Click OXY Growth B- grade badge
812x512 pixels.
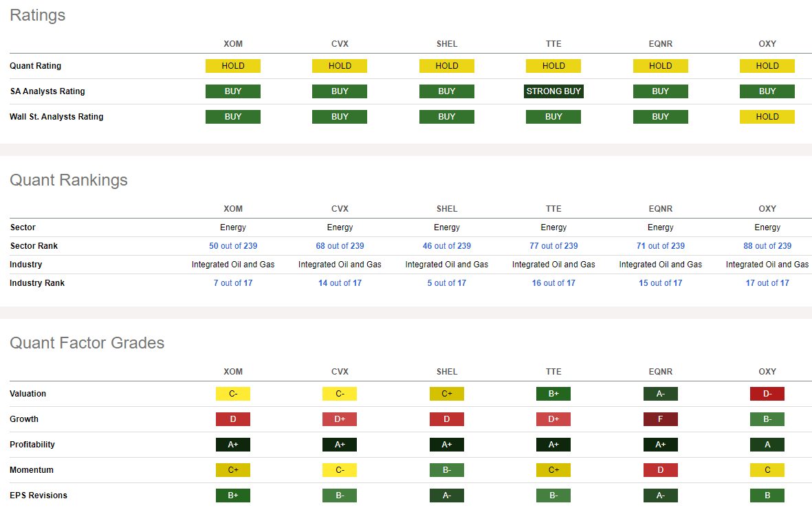coord(767,419)
